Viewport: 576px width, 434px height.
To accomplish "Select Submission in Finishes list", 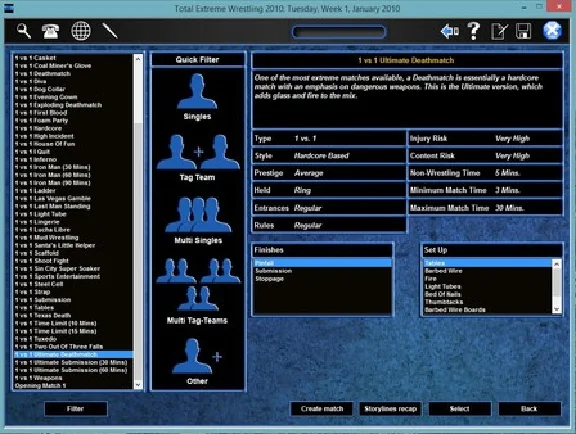I will (323, 271).
